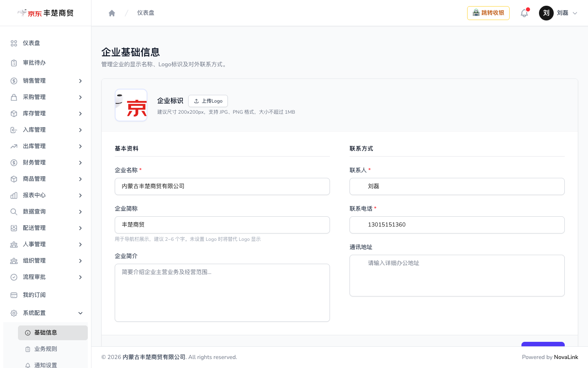Click the NovaLink footer link
The image size is (588, 368).
566,357
